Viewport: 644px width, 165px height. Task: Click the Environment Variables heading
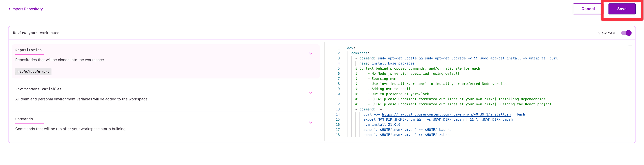[38, 89]
